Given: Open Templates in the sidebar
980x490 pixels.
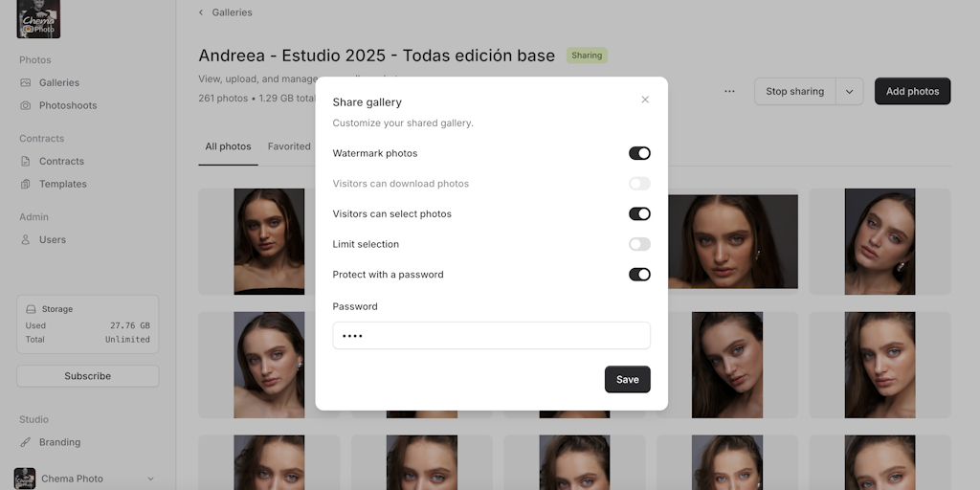Looking at the screenshot, I should pos(63,184).
